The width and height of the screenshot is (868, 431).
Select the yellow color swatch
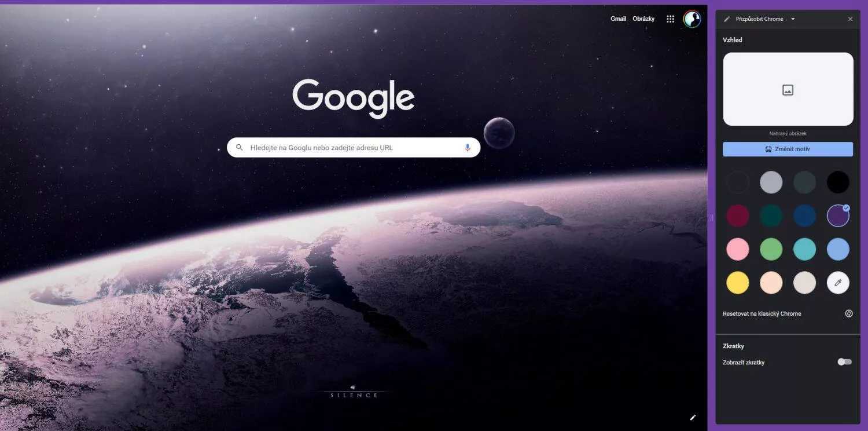[x=738, y=283]
